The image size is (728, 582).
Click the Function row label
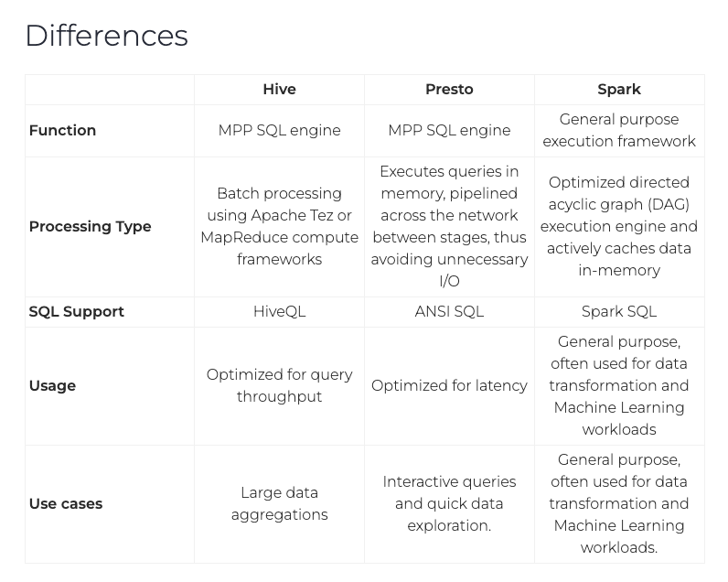(x=63, y=131)
